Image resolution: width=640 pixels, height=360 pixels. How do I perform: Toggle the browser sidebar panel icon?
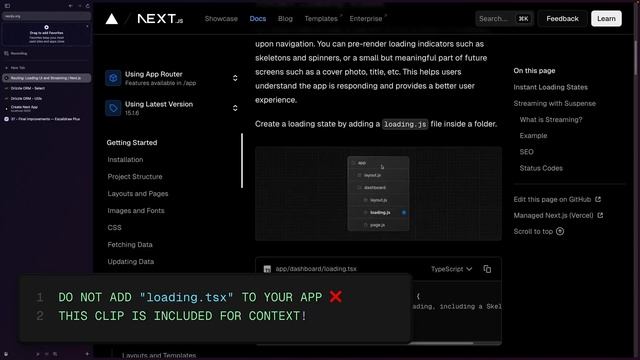pyautogui.click(x=7, y=6)
